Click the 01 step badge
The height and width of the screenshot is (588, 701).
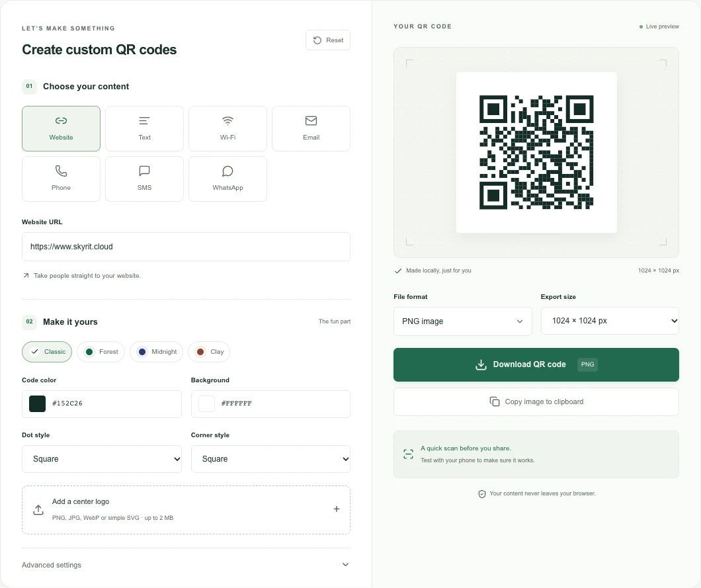(29, 86)
